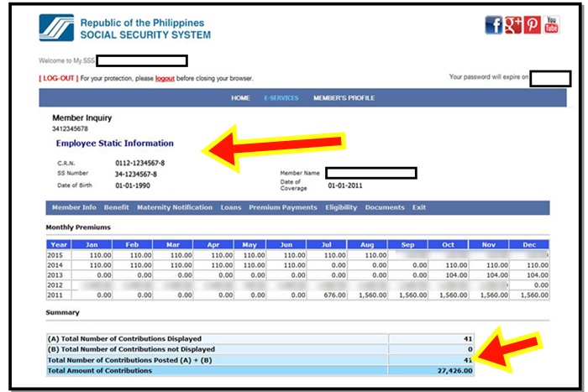Click date of birth 01-01-1990
588x392 pixels.
pos(133,186)
